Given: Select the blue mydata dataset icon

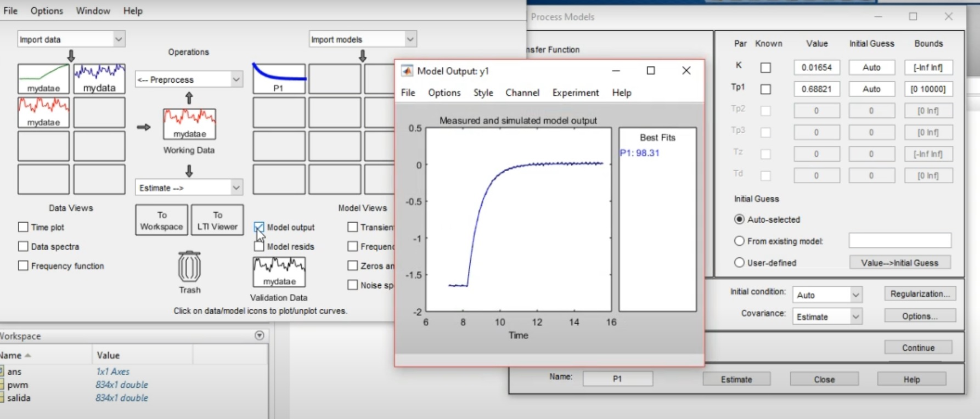Looking at the screenshot, I should (99, 78).
